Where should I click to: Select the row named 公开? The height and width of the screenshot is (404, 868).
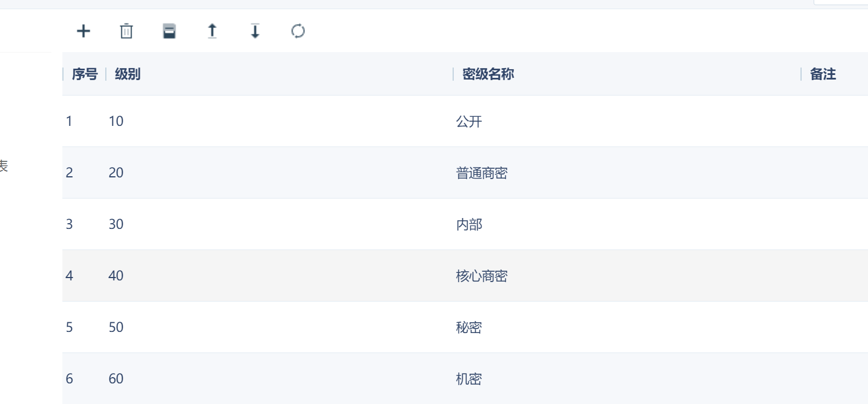pyautogui.click(x=465, y=121)
